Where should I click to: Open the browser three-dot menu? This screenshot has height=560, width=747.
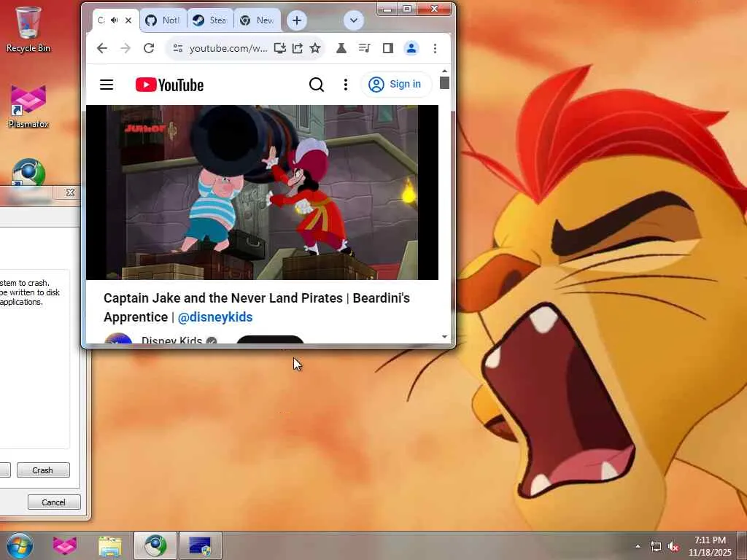pyautogui.click(x=435, y=48)
